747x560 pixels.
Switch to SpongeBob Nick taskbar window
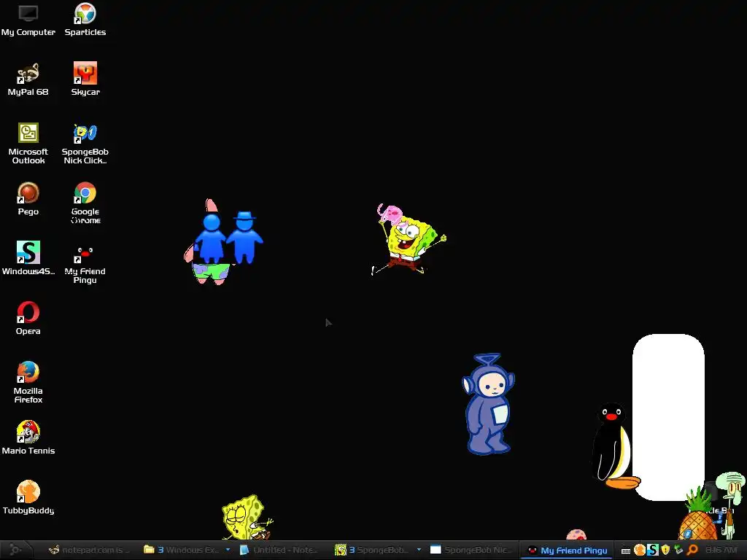(x=472, y=550)
